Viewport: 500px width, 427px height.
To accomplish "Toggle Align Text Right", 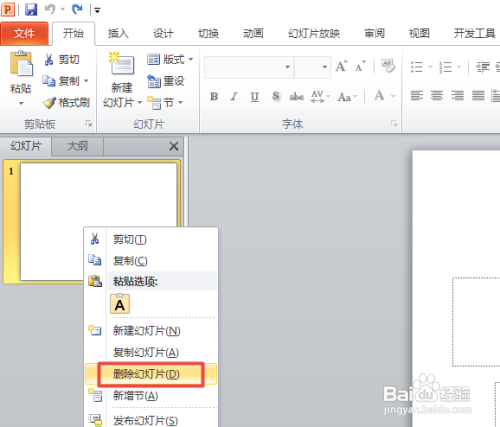I will 457,96.
